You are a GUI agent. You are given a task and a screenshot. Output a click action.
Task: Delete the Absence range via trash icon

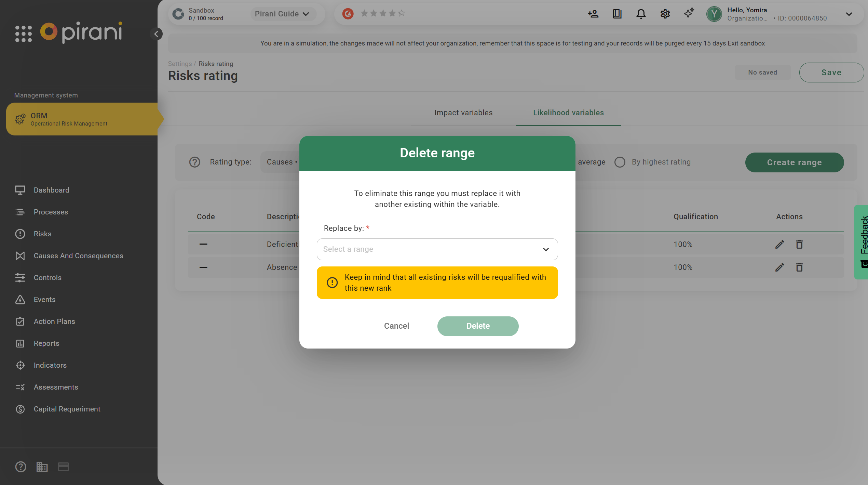799,267
